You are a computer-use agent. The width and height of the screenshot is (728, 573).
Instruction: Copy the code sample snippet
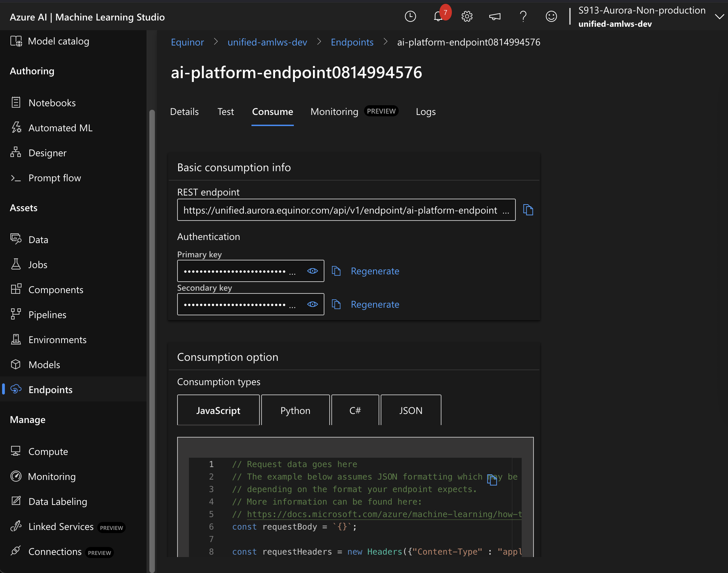point(492,480)
